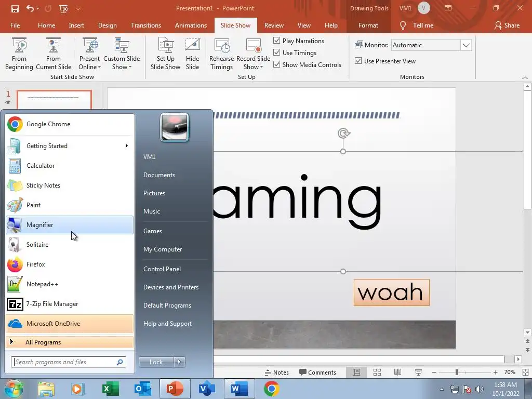Open Present Online options
Viewport: 532px width, 399px height.
point(89,54)
